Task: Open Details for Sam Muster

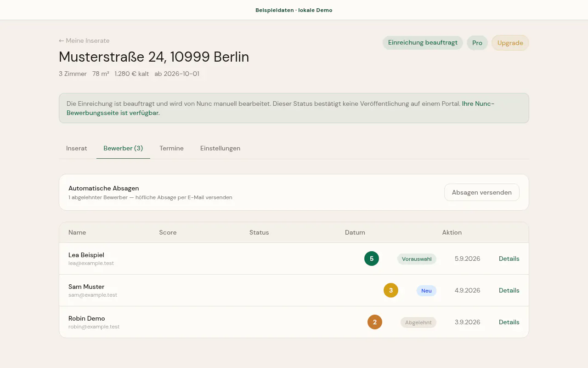Action: tap(509, 290)
